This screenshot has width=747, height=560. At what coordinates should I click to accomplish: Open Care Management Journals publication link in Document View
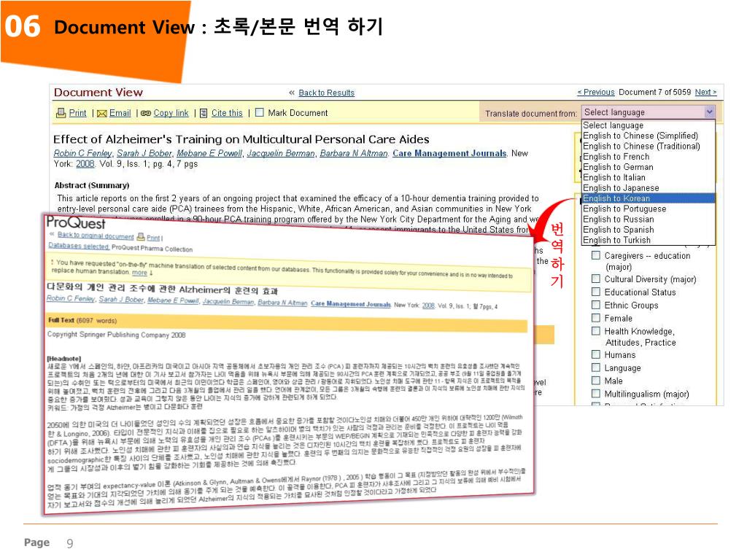(x=449, y=153)
